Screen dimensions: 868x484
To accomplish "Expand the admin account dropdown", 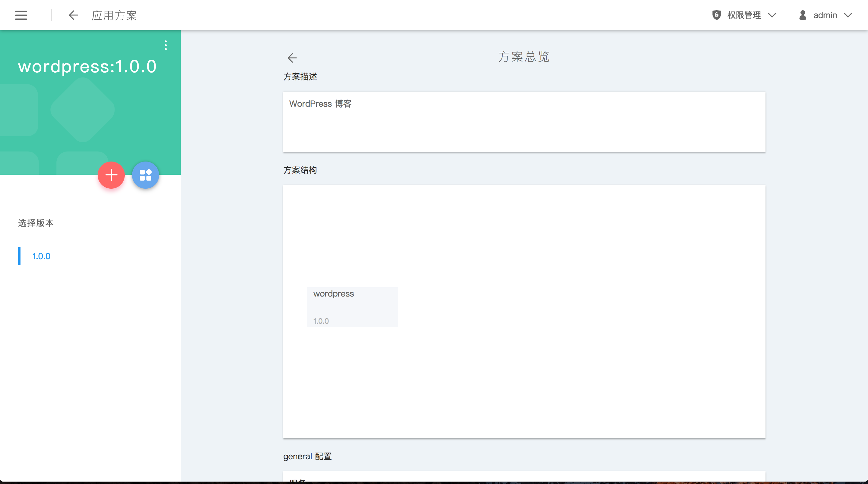I will click(848, 15).
